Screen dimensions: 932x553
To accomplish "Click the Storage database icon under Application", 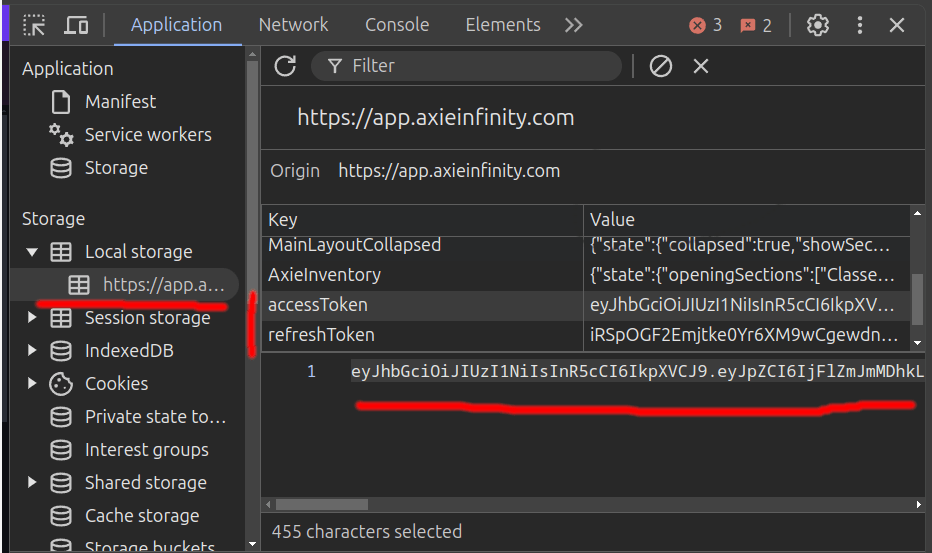I will tap(61, 168).
